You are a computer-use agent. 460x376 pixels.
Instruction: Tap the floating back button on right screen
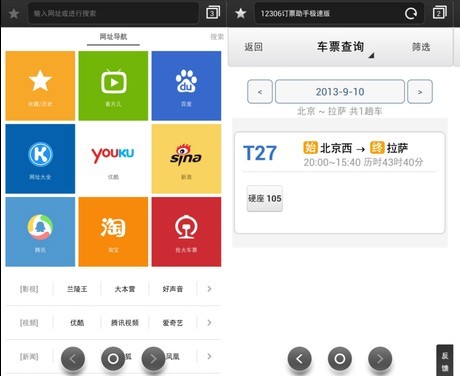[300, 359]
